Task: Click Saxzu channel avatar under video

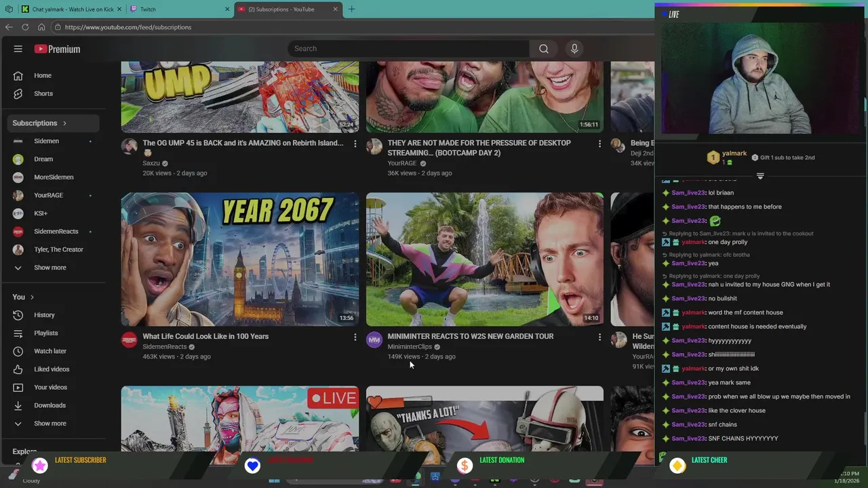Action: [129, 147]
